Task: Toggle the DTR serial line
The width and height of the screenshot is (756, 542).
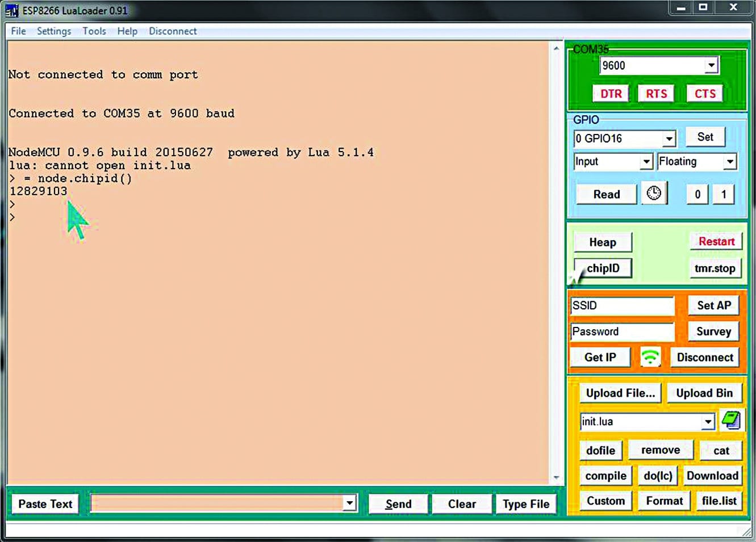Action: click(611, 93)
